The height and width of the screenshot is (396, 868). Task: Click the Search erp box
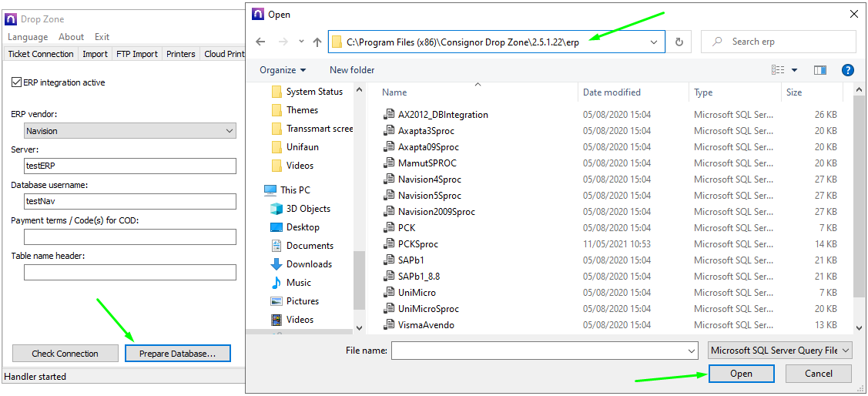[779, 42]
